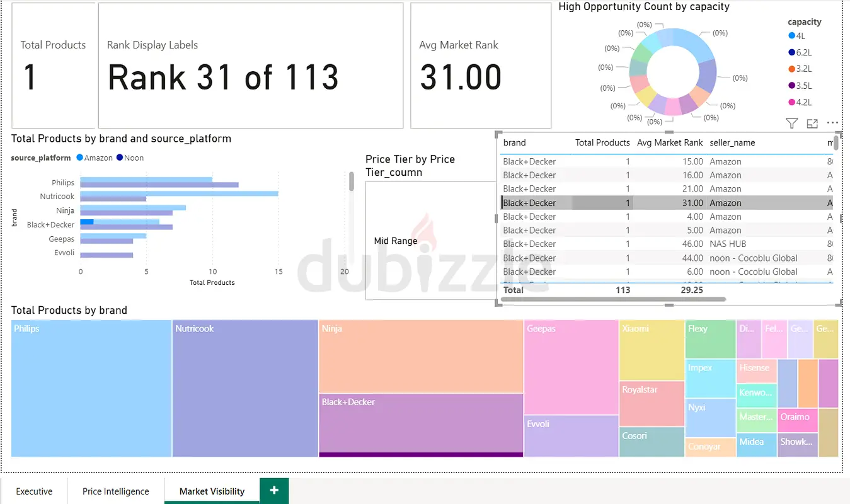Open focus mode for the table visual
The height and width of the screenshot is (504, 850).
coord(812,123)
